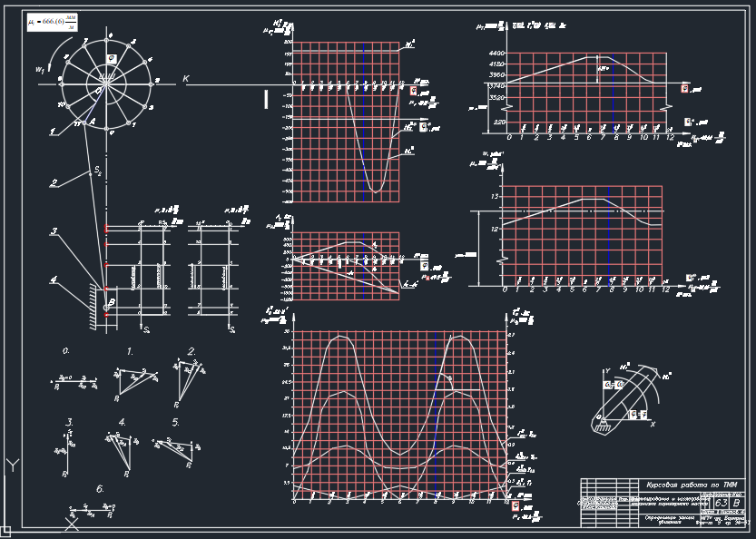756x539 pixels.
Task: Click the 3740 axis value on the top-right chart
Action: click(x=496, y=86)
